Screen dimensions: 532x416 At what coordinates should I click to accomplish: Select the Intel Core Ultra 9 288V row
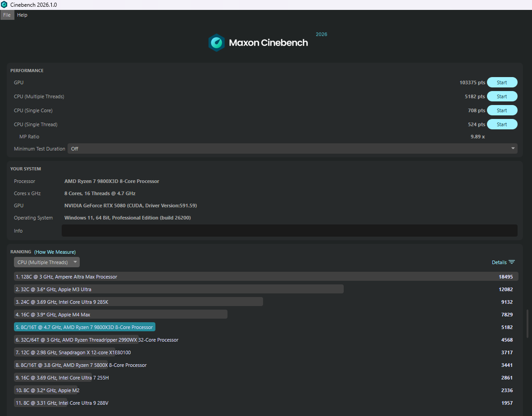click(x=266, y=403)
